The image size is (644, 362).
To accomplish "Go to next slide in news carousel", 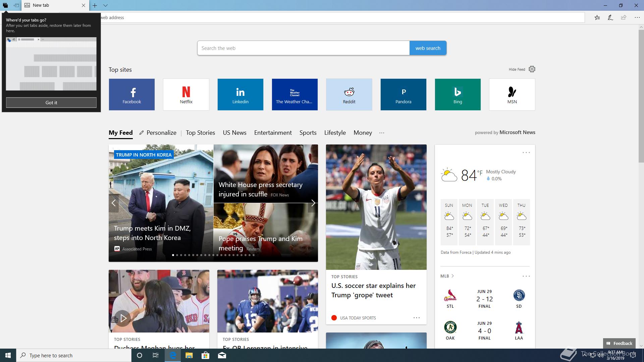I will tap(313, 203).
